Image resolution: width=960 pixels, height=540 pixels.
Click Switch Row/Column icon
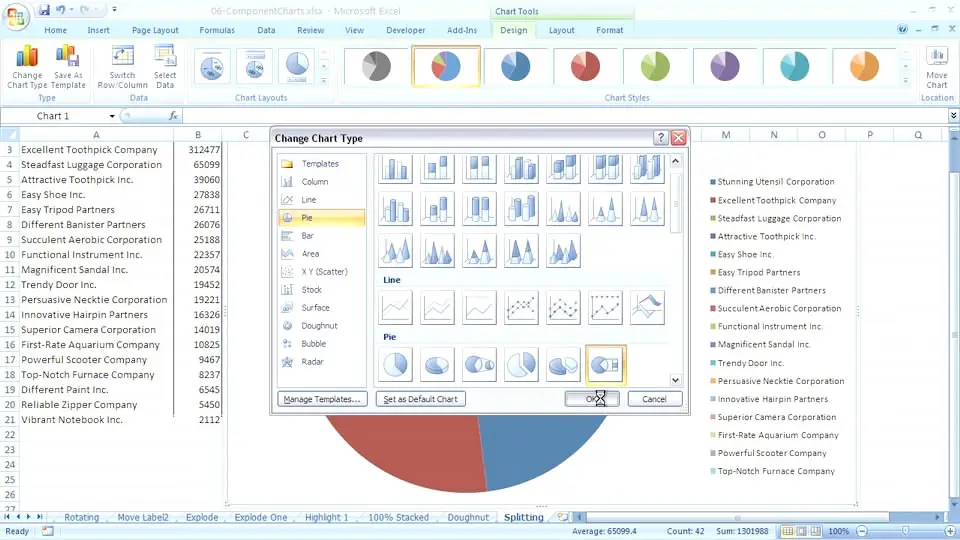122,67
